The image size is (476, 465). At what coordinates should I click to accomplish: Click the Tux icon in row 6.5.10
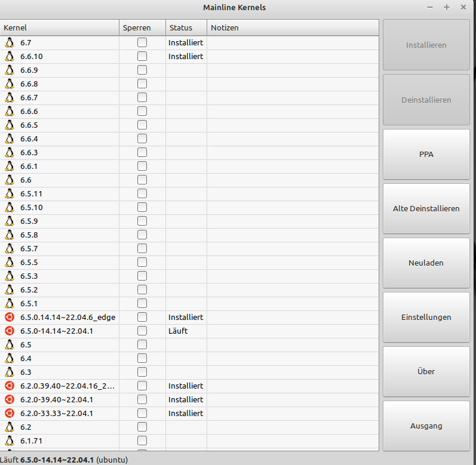point(10,208)
